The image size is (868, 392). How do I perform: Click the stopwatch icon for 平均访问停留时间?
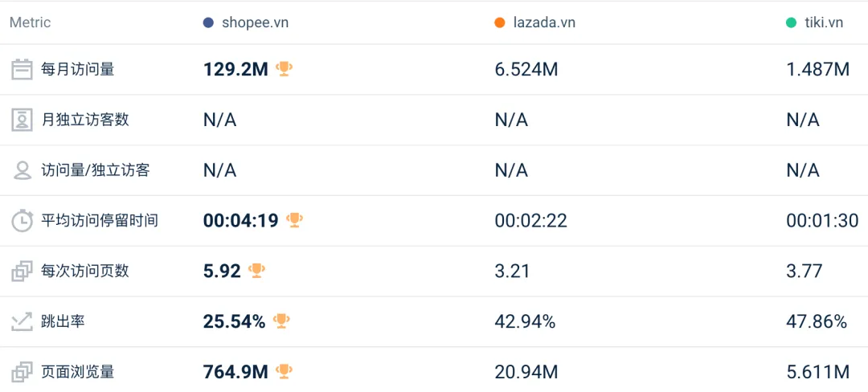click(23, 221)
